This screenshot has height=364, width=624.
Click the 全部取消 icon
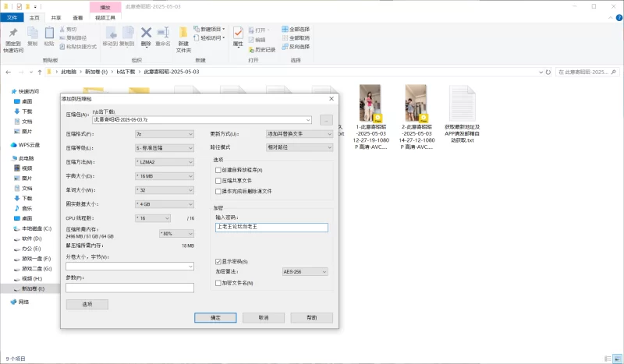(x=285, y=37)
